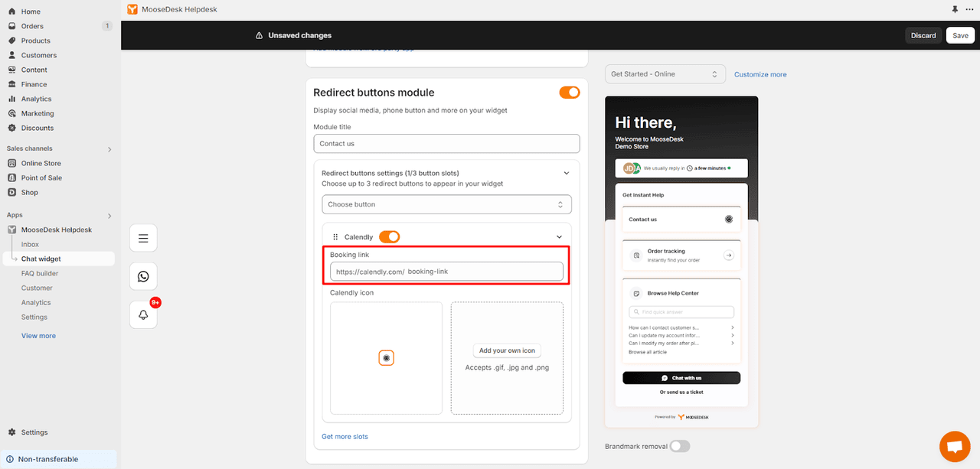This screenshot has height=469, width=980.
Task: Click Browse all article in preview
Action: click(x=648, y=352)
